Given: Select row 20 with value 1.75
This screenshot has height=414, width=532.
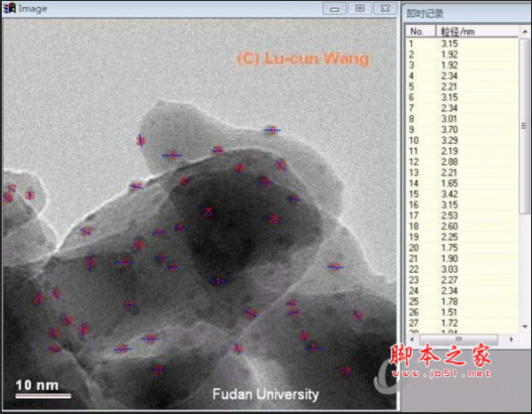Looking at the screenshot, I should (x=462, y=248).
